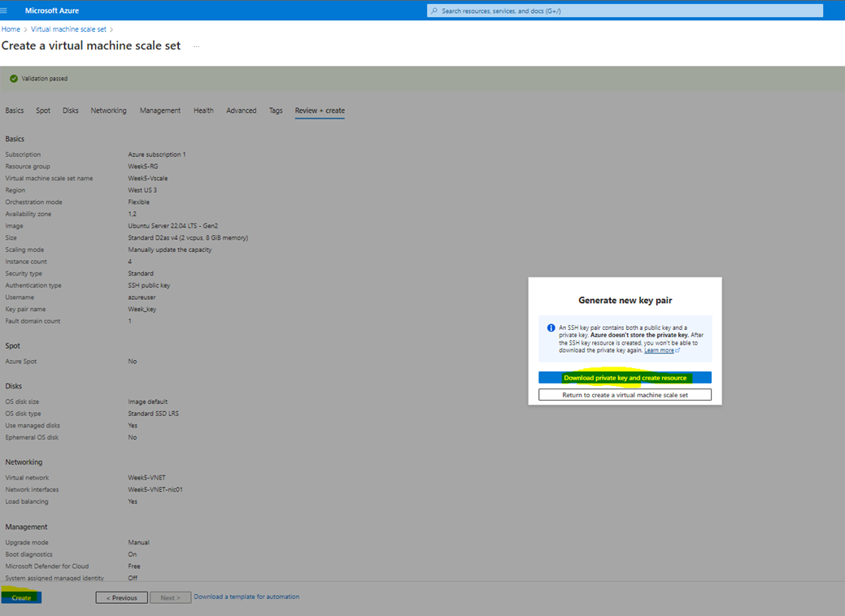Image resolution: width=845 pixels, height=616 pixels.
Task: Click the search icon in the top bar
Action: 433,11
